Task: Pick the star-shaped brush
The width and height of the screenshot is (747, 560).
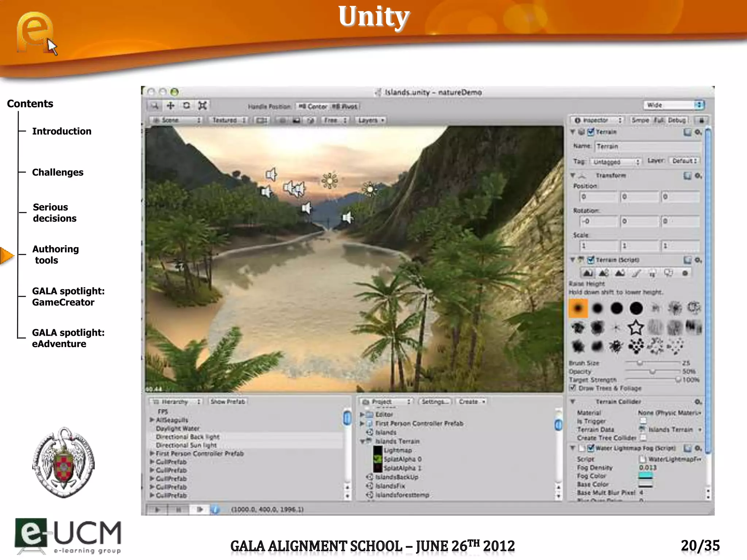Action: pos(636,327)
